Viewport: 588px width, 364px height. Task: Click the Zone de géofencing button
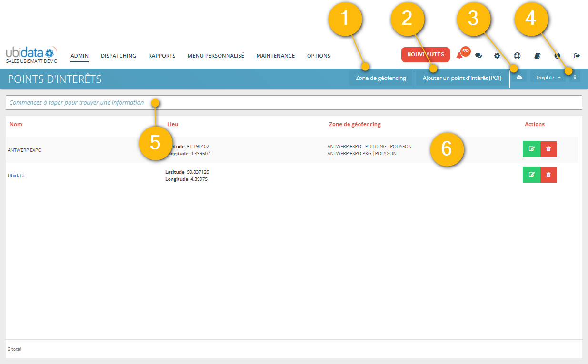point(380,78)
